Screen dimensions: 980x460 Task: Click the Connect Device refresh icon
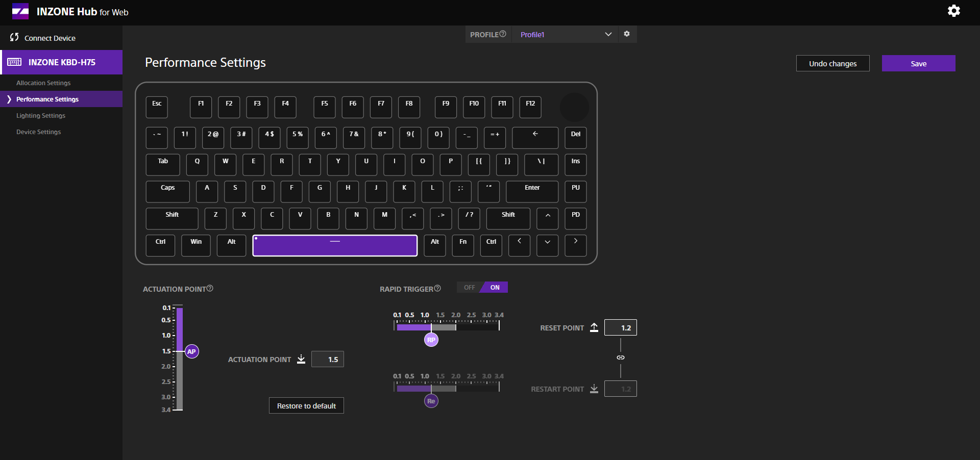coord(14,37)
